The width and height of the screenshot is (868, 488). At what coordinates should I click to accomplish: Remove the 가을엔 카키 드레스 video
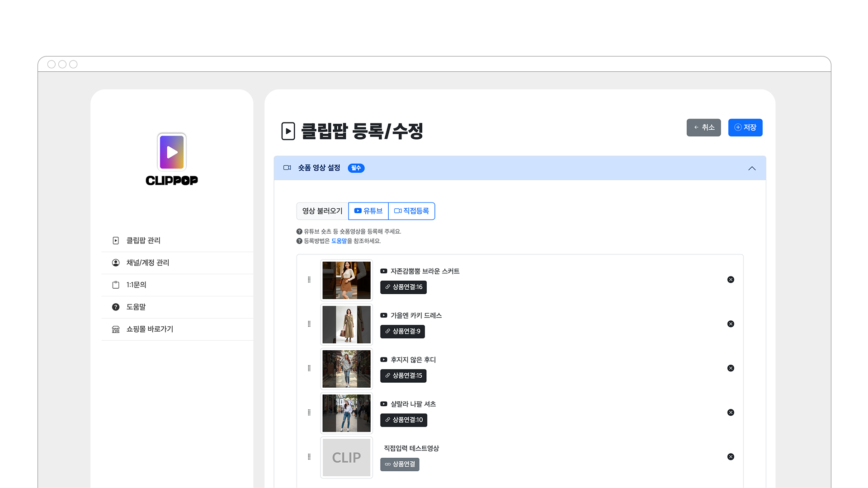pyautogui.click(x=731, y=324)
